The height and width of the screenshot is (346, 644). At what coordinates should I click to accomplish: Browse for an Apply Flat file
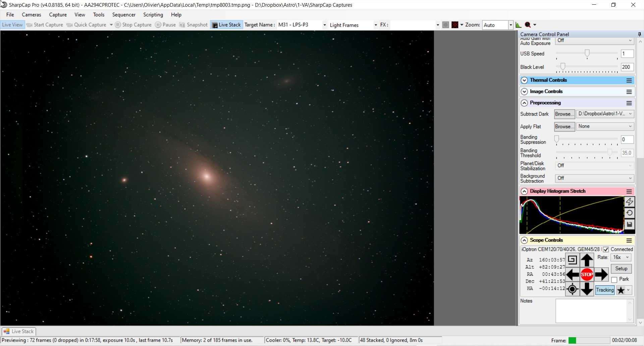tap(565, 127)
